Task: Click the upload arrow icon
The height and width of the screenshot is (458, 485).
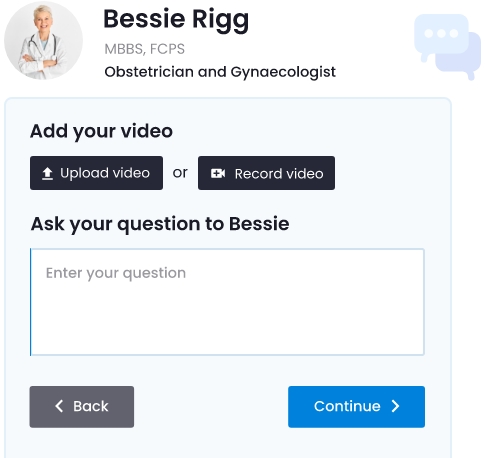Action: pyautogui.click(x=47, y=174)
